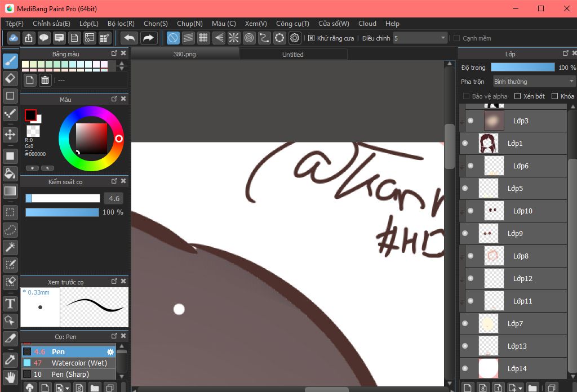Open Công cụ(T) menu

(x=292, y=24)
